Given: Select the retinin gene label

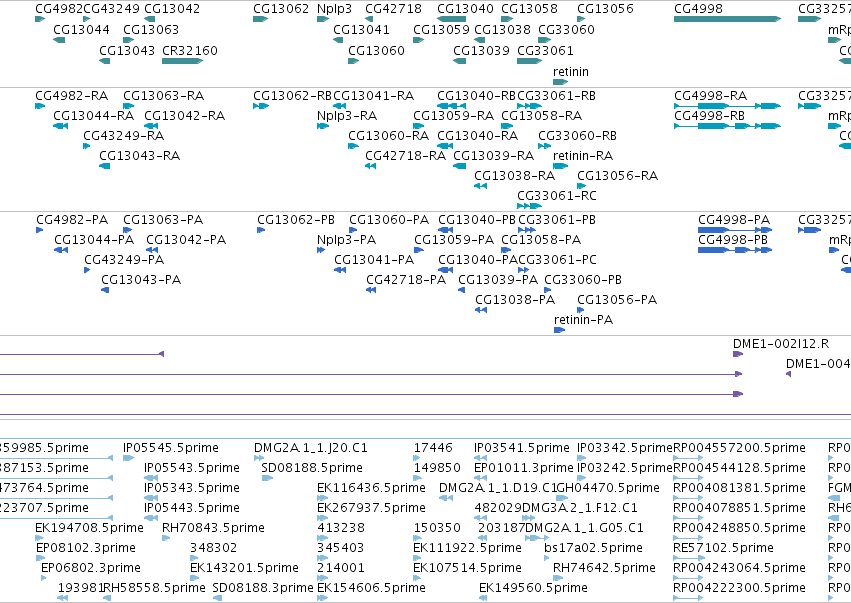Looking at the screenshot, I should tap(571, 72).
